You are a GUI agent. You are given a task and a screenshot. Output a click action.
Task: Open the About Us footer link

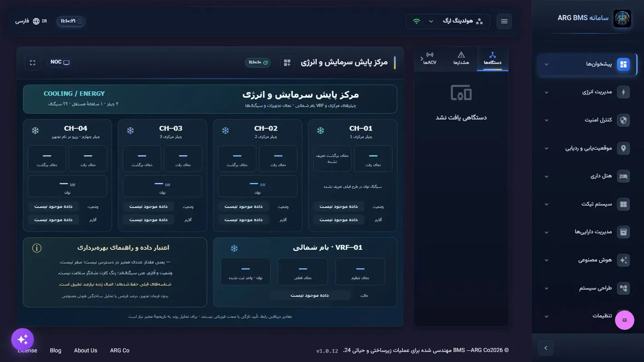(x=86, y=351)
